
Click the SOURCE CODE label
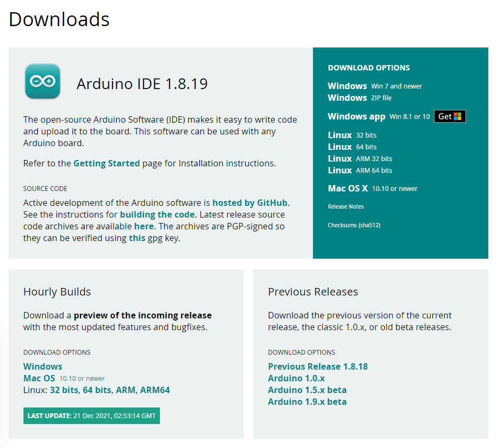tap(45, 188)
